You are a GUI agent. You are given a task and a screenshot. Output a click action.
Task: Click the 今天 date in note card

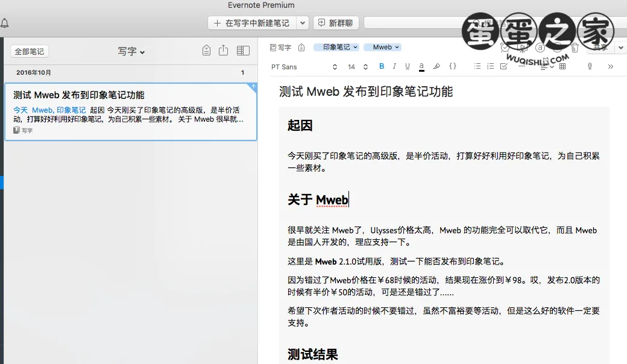20,110
